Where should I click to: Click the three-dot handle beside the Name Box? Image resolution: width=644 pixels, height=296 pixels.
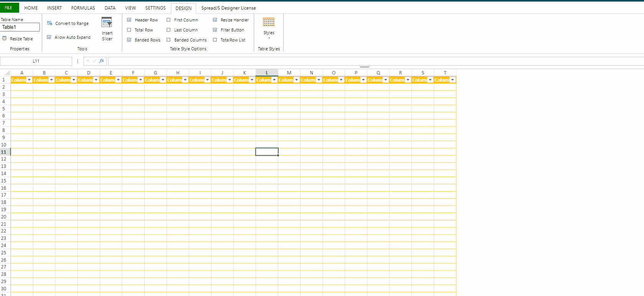point(78,61)
